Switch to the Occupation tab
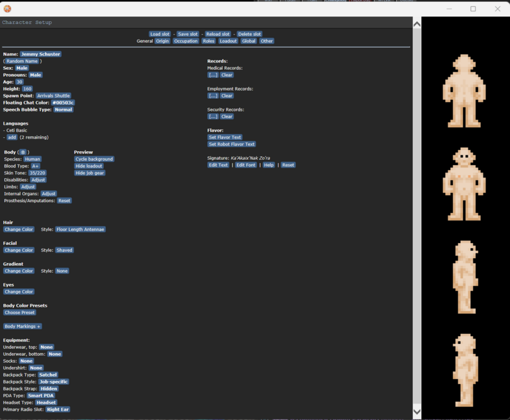510x420 pixels. [186, 41]
